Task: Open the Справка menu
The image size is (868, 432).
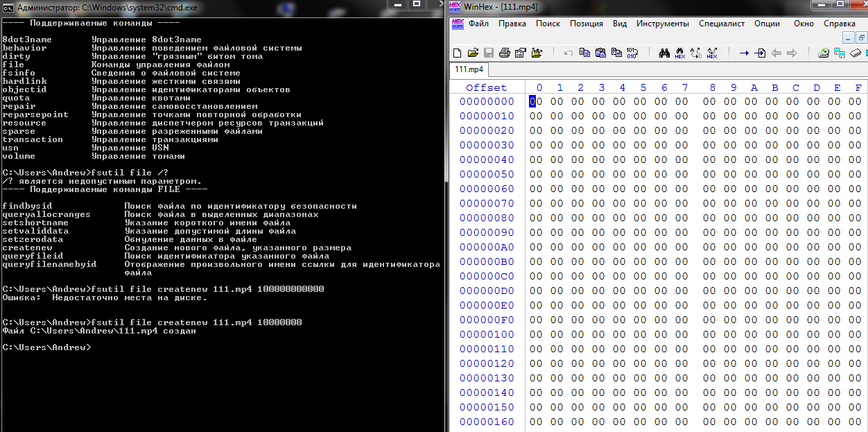Action: (840, 24)
